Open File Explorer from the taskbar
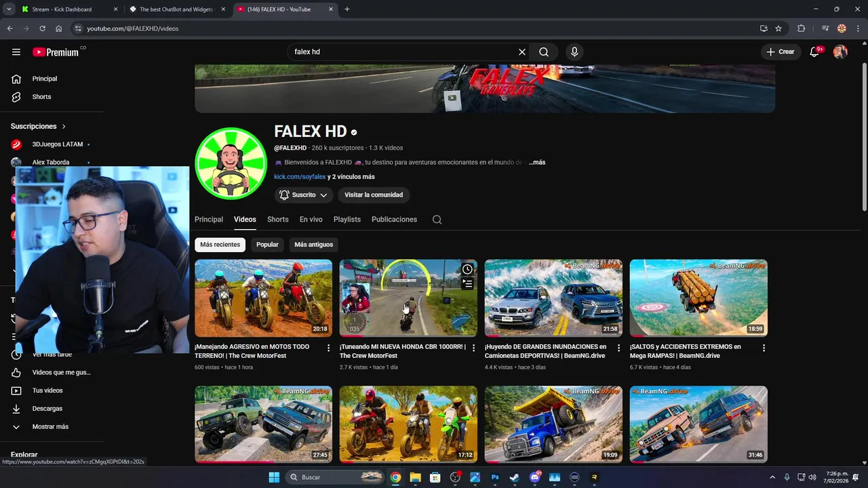This screenshot has height=488, width=868. tap(415, 477)
